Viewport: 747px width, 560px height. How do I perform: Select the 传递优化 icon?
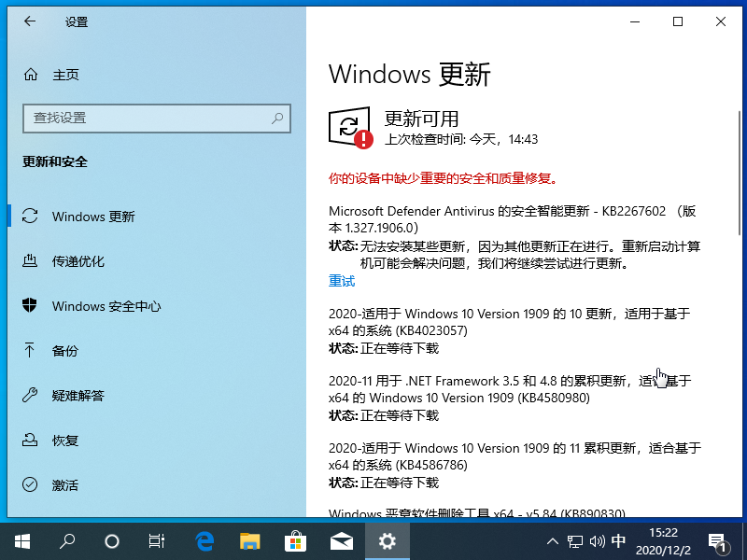pyautogui.click(x=30, y=261)
